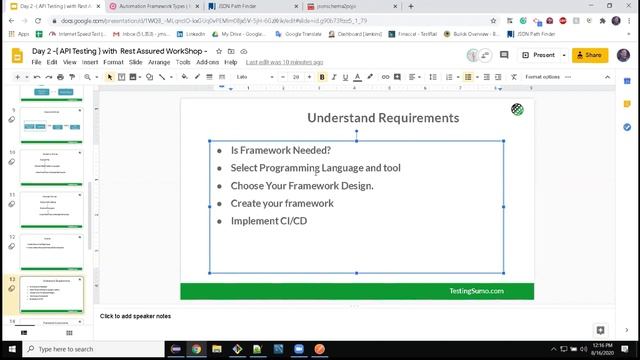
Task: Open Chrome from the Windows taskbar
Action: tap(196, 349)
